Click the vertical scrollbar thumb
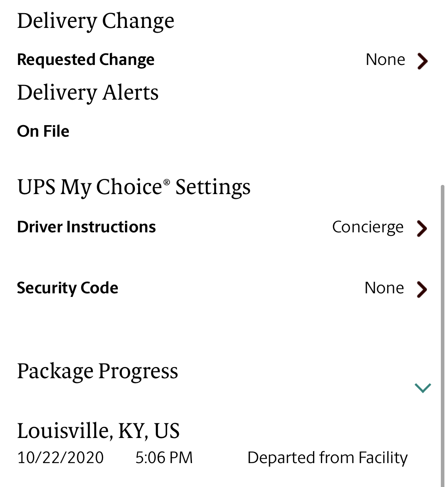This screenshot has width=448, height=487. click(x=442, y=336)
